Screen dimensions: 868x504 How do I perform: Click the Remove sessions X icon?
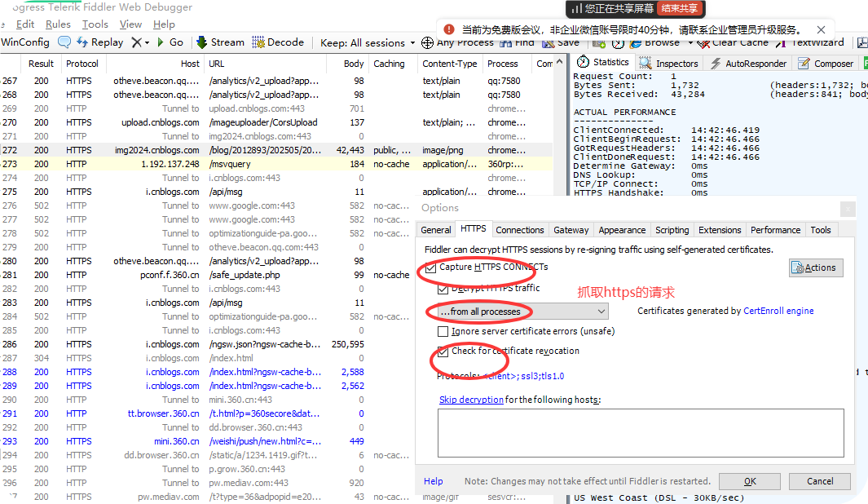(x=136, y=42)
